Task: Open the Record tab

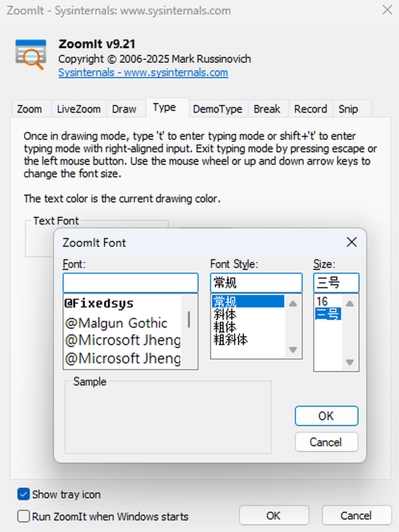Action: (x=310, y=109)
